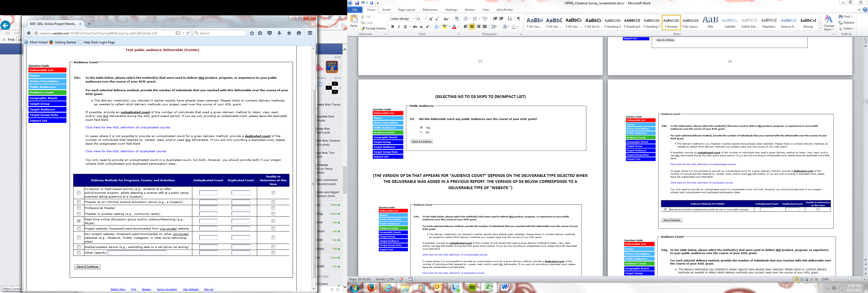This screenshot has width=868, height=293.
Task: Click the Firefox bookmark star icon
Action: [252, 33]
